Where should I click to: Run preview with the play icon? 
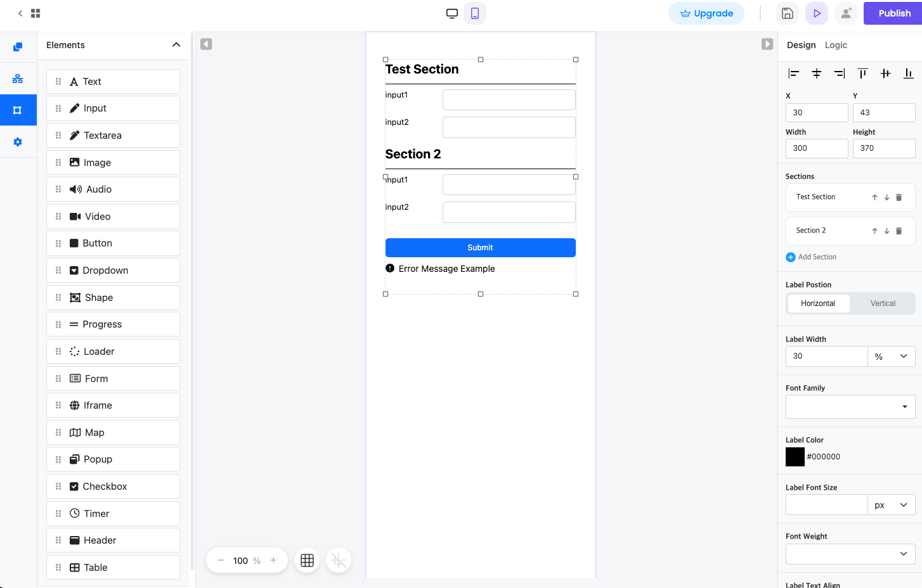point(817,13)
